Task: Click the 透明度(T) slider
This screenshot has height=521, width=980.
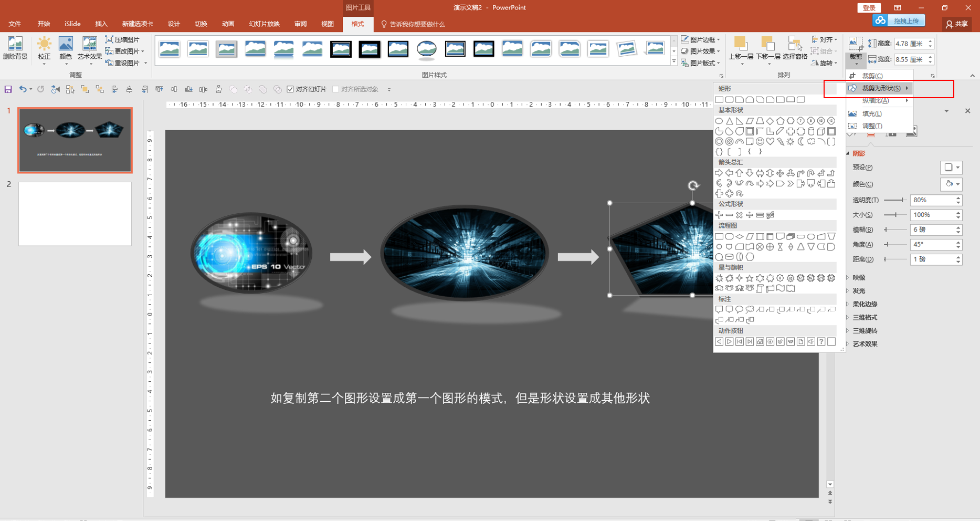Action: coord(895,200)
